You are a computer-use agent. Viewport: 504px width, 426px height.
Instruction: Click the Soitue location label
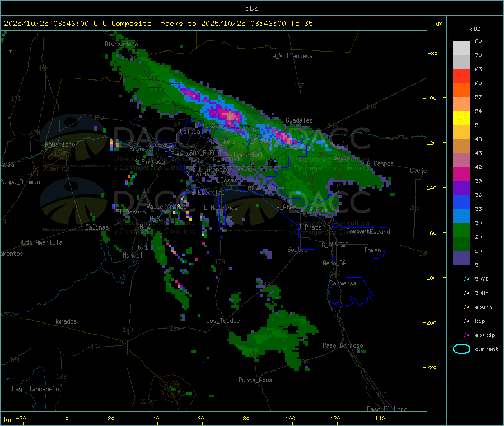[297, 250]
